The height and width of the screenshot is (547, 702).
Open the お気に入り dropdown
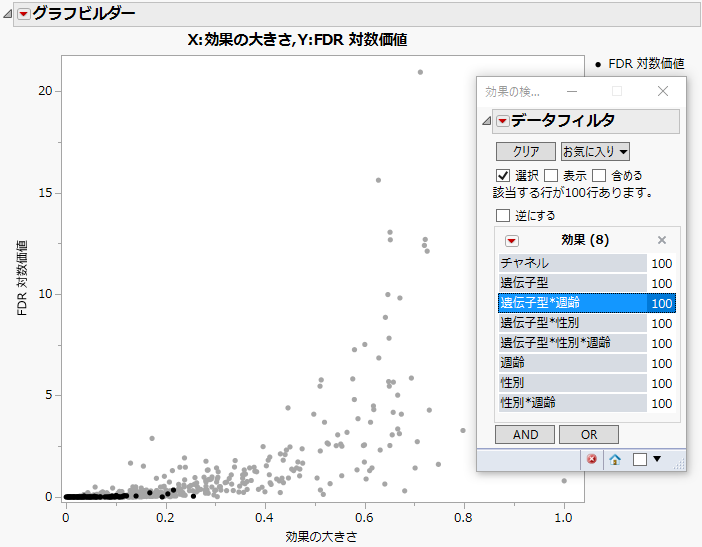[x=595, y=152]
